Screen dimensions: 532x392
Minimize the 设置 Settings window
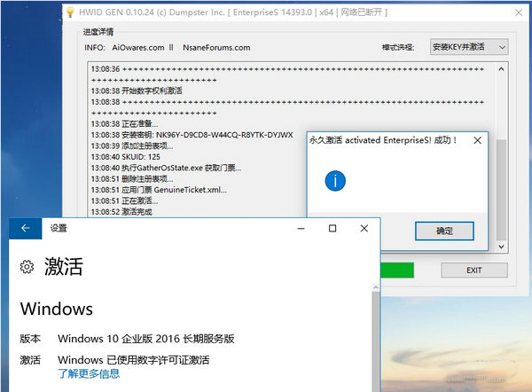(301, 229)
